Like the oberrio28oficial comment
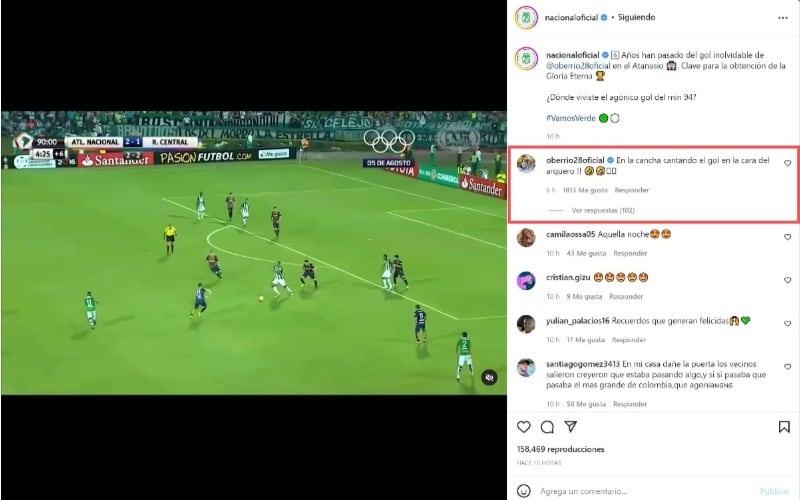The width and height of the screenshot is (800, 500). click(787, 163)
